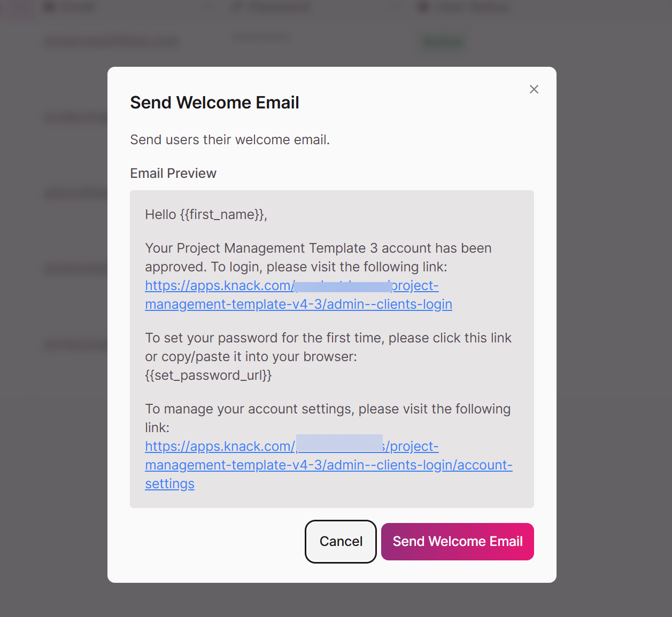Screen dimensions: 672x617
Task: Click the green status badge behind the dialog
Action: tap(443, 41)
